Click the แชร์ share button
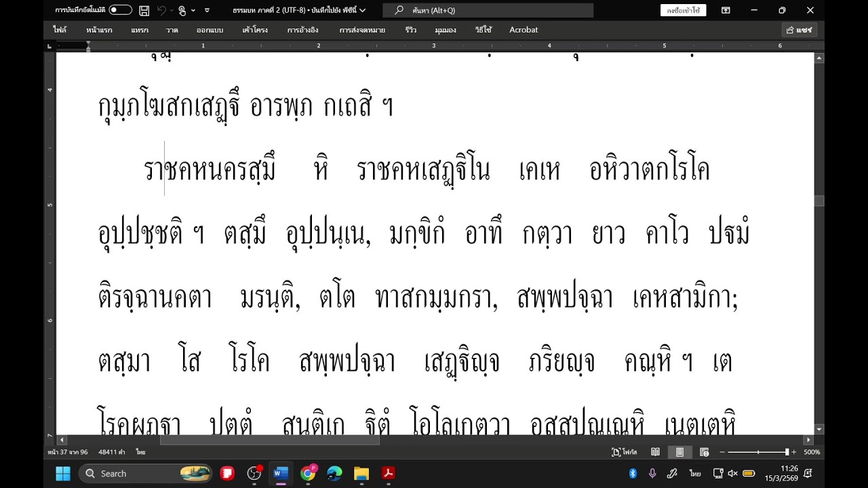The width and height of the screenshot is (868, 488). tap(800, 30)
